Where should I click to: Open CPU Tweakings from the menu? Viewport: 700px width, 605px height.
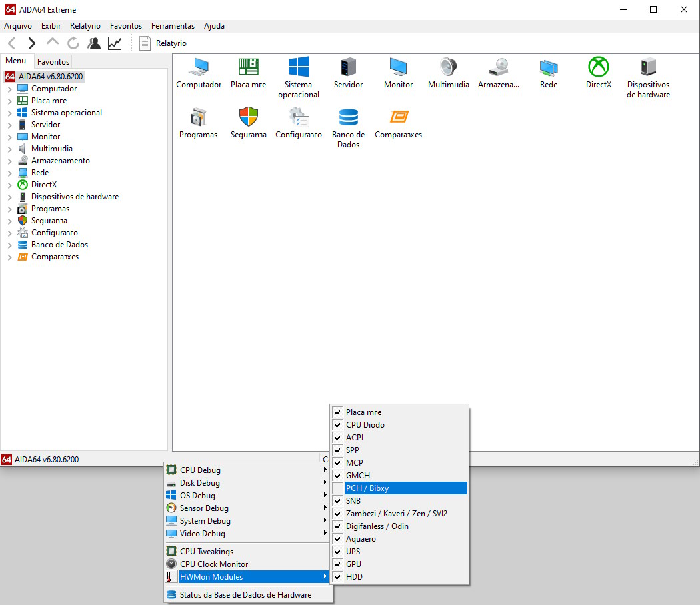coord(247,552)
